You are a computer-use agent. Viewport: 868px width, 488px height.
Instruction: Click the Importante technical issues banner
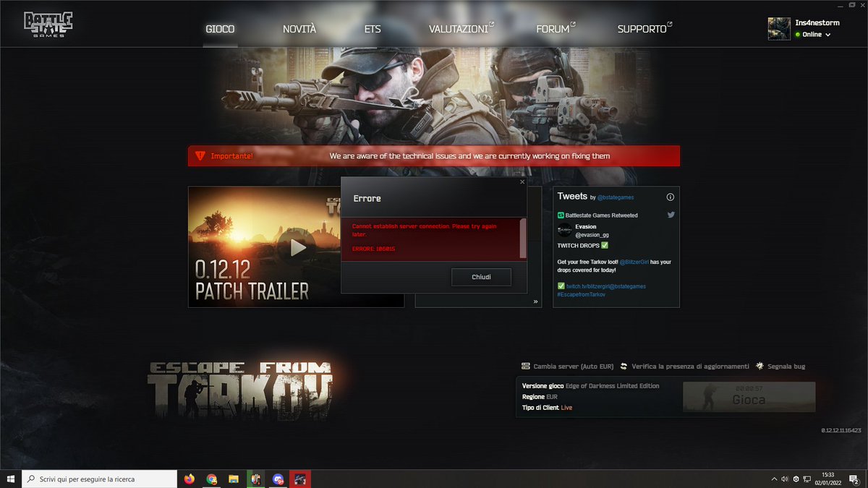coord(434,156)
